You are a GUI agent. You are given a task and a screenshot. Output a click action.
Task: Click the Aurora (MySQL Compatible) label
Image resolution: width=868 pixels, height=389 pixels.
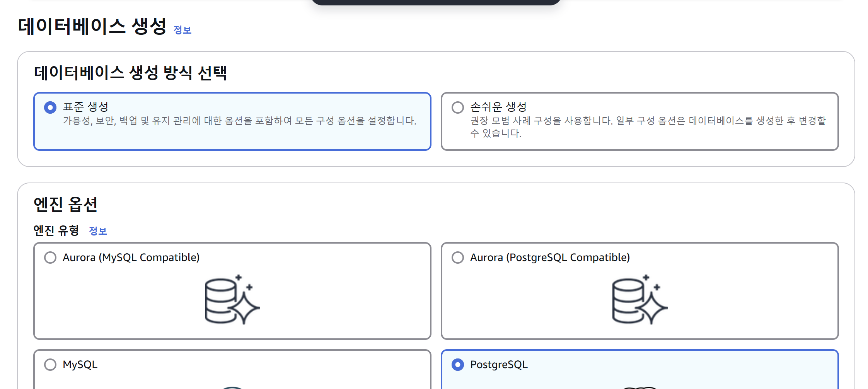tap(131, 258)
